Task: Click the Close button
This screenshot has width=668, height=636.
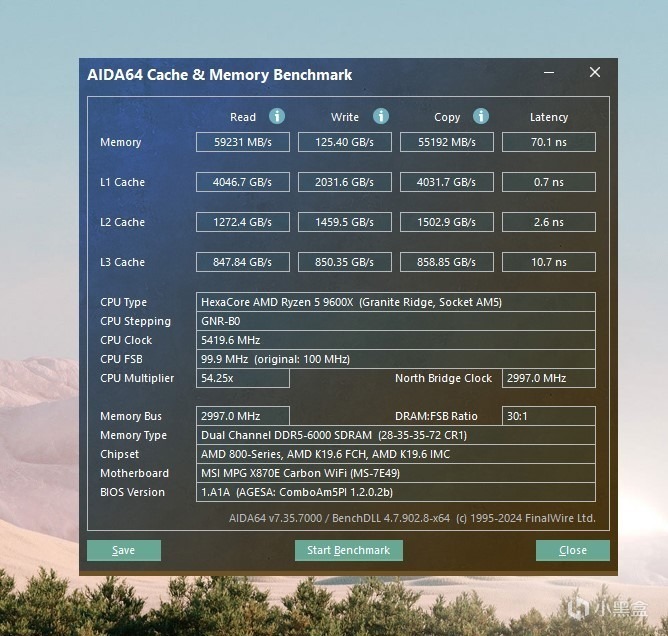Action: coord(573,550)
